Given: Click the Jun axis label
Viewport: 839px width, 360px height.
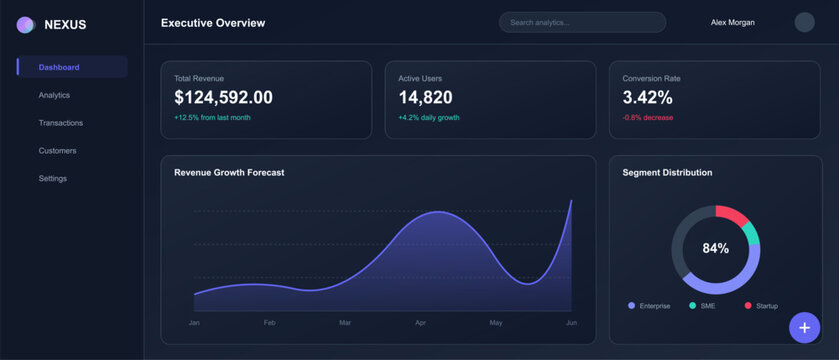Looking at the screenshot, I should point(571,323).
